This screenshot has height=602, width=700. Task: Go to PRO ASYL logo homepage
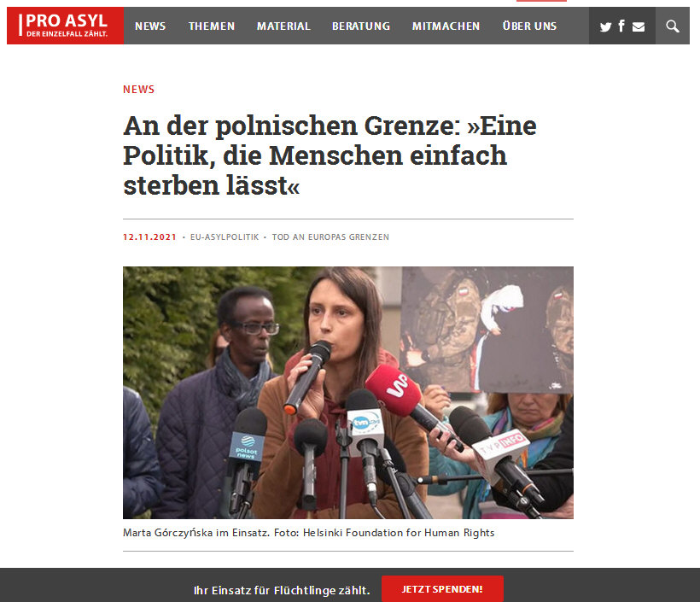65,26
